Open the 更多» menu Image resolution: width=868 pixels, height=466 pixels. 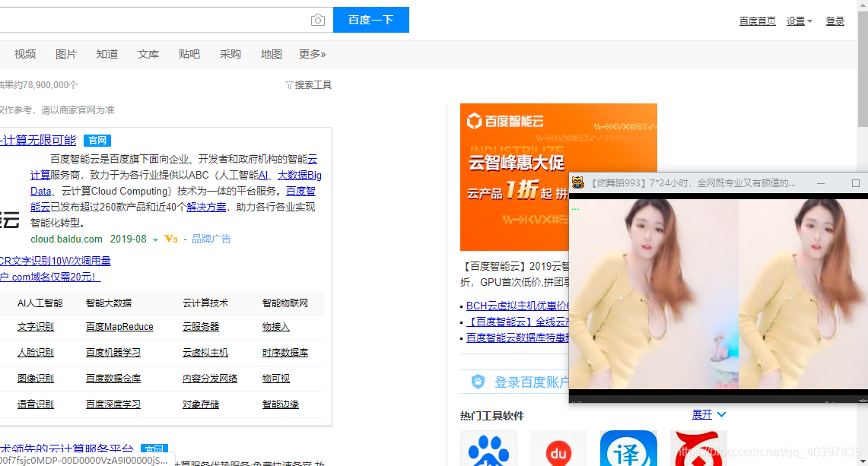(312, 54)
